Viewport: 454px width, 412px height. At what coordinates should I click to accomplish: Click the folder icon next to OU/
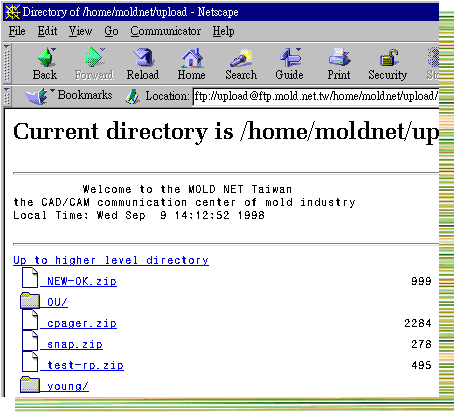click(30, 300)
